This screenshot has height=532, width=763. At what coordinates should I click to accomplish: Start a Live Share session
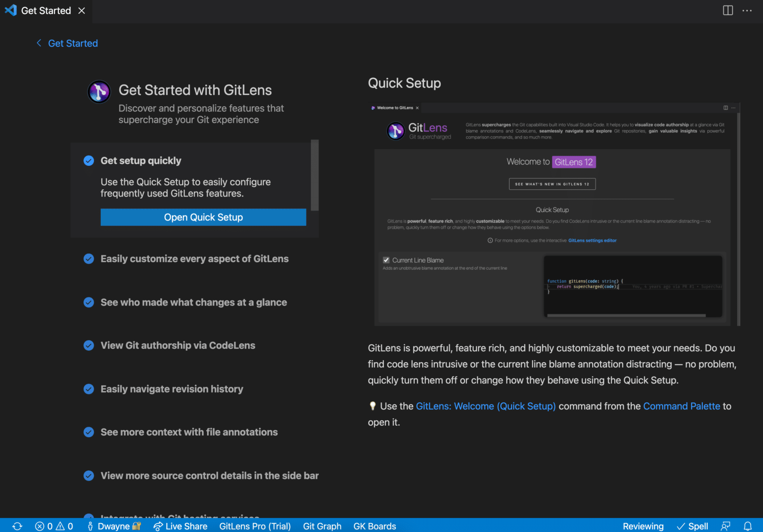click(x=180, y=526)
